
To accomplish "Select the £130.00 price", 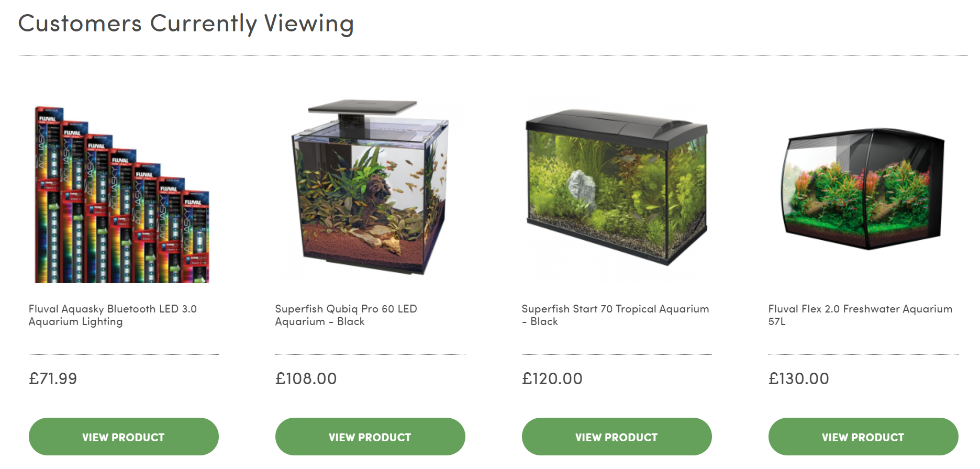I will coord(798,378).
